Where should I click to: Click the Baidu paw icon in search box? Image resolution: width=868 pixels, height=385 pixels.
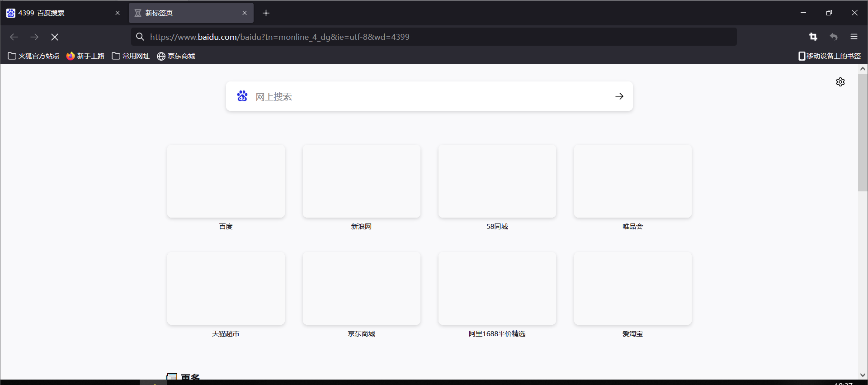click(x=242, y=96)
